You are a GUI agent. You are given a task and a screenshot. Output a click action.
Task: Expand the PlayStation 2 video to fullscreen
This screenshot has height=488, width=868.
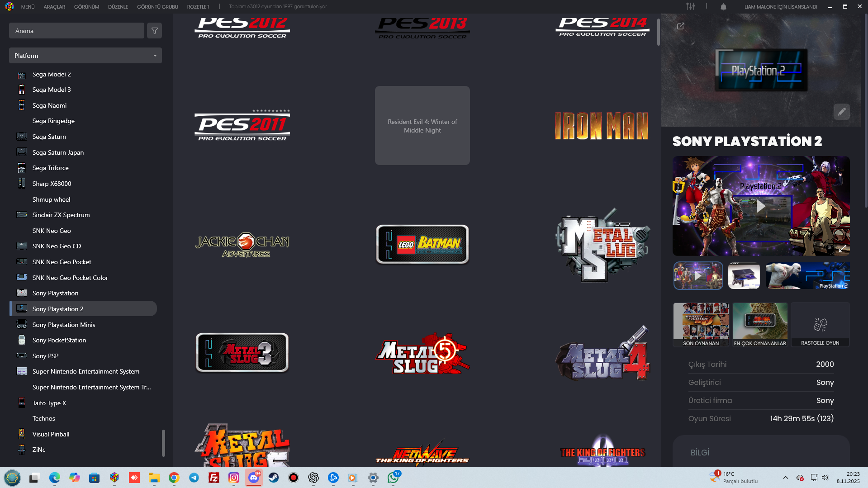842,248
